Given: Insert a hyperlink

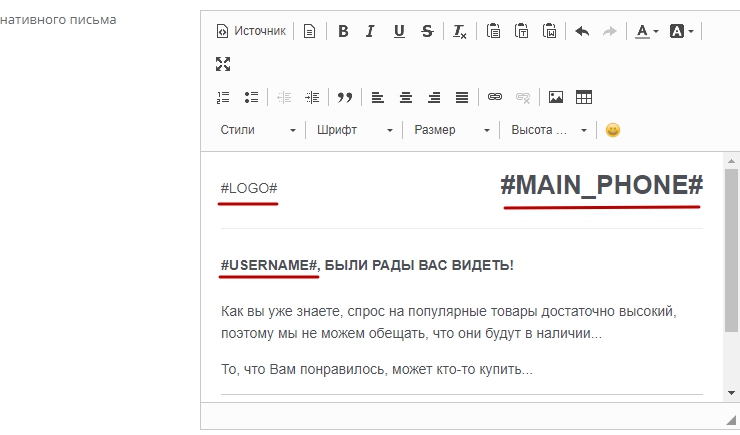Looking at the screenshot, I should tap(494, 97).
